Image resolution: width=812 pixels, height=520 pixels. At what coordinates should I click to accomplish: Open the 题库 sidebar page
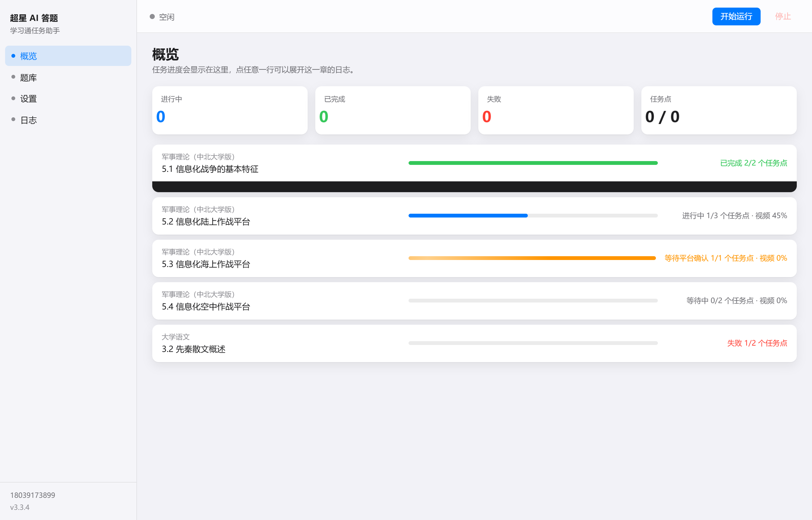[x=68, y=77]
